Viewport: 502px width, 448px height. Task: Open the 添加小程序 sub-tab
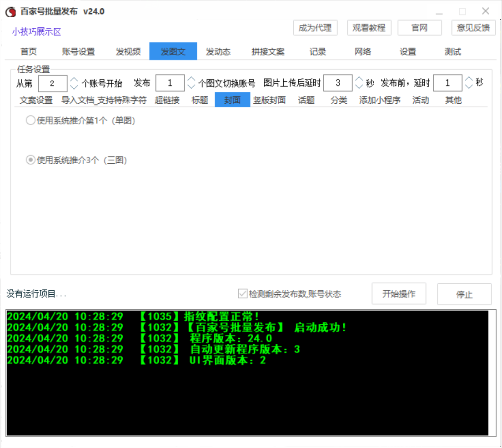point(380,100)
